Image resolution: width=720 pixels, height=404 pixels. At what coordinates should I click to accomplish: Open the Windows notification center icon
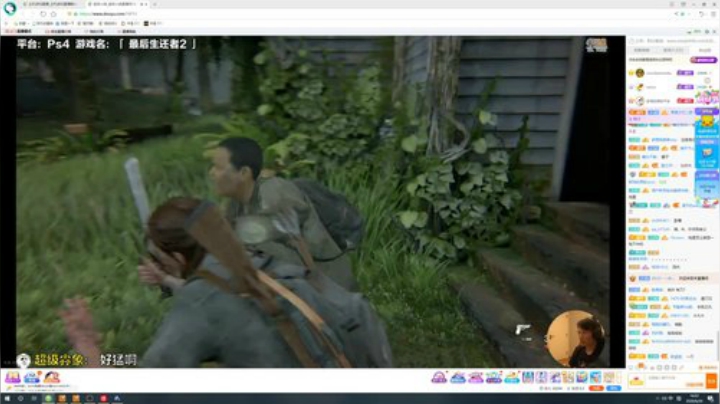click(711, 398)
